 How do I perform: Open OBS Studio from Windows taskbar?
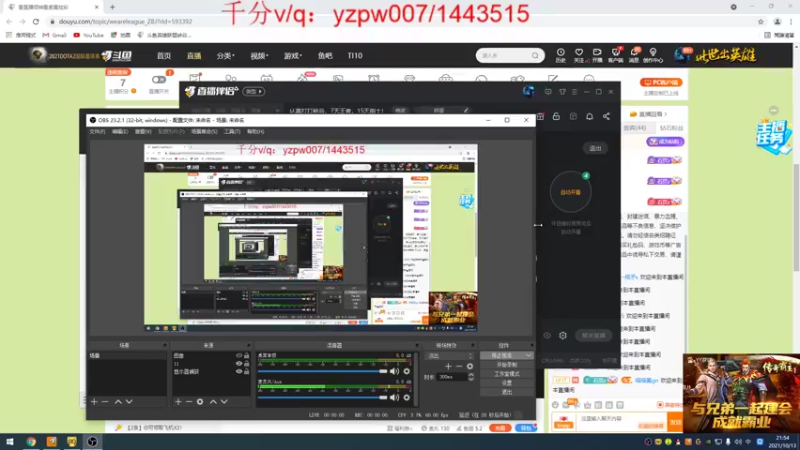[92, 441]
